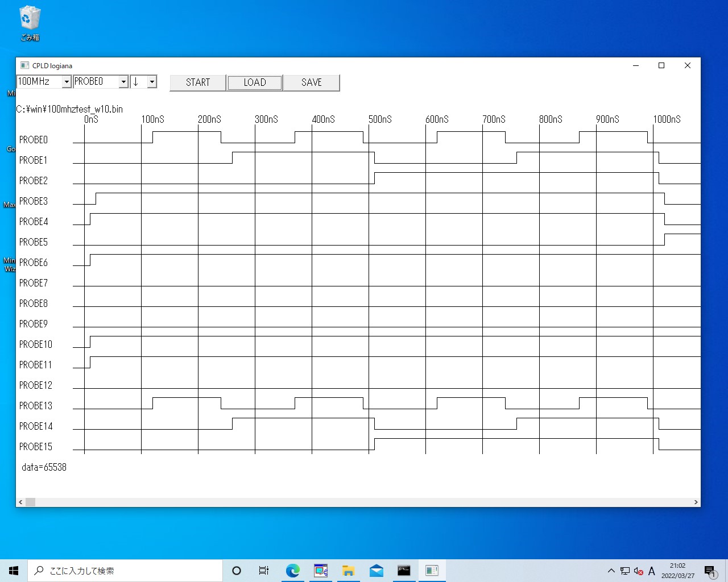This screenshot has height=582, width=728.
Task: Open Task View from the taskbar
Action: tap(264, 571)
